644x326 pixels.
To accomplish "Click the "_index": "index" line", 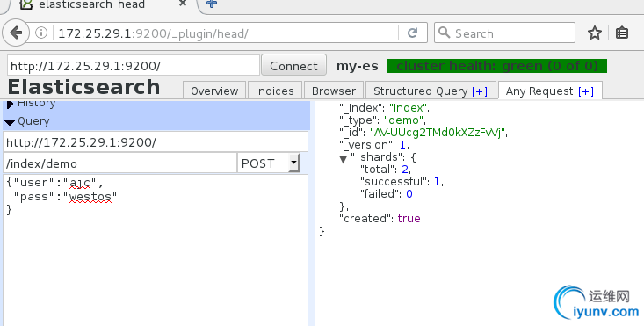I will [x=384, y=107].
